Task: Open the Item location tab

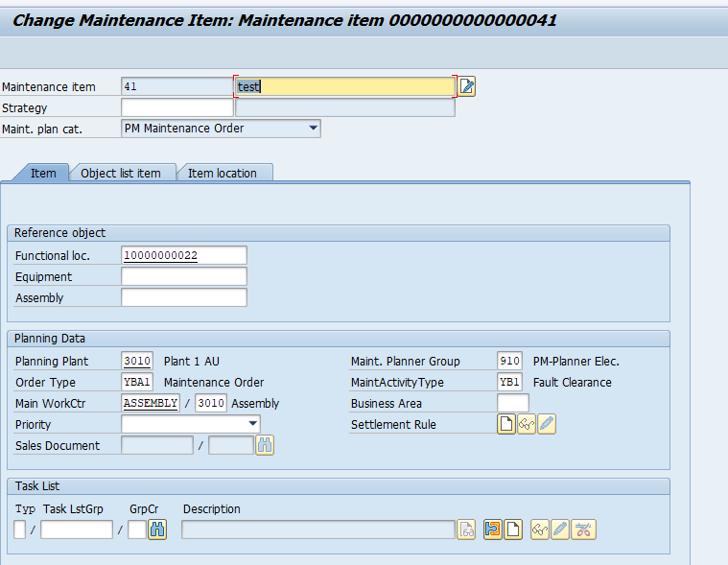Action: [223, 173]
